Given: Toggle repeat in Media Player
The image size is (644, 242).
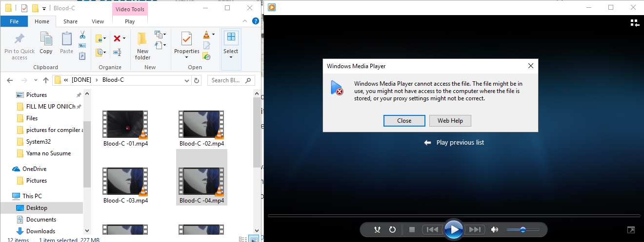Looking at the screenshot, I should (392, 229).
